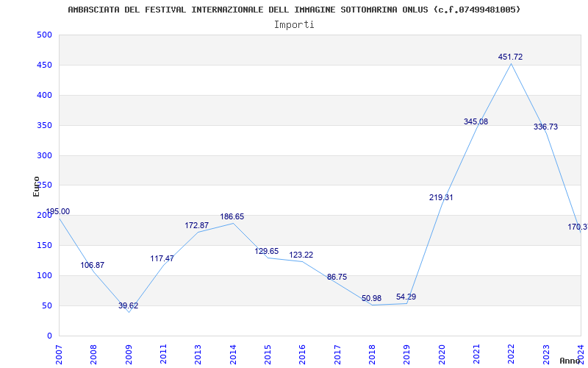The width and height of the screenshot is (588, 368).
Task: Select data label 129.65
Action: (267, 251)
